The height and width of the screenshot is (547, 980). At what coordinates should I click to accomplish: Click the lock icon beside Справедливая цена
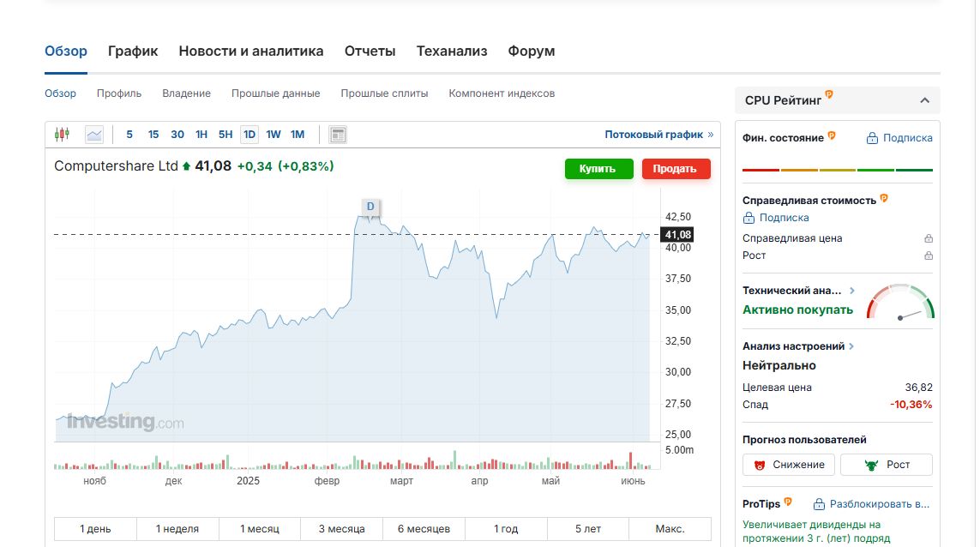click(x=928, y=238)
